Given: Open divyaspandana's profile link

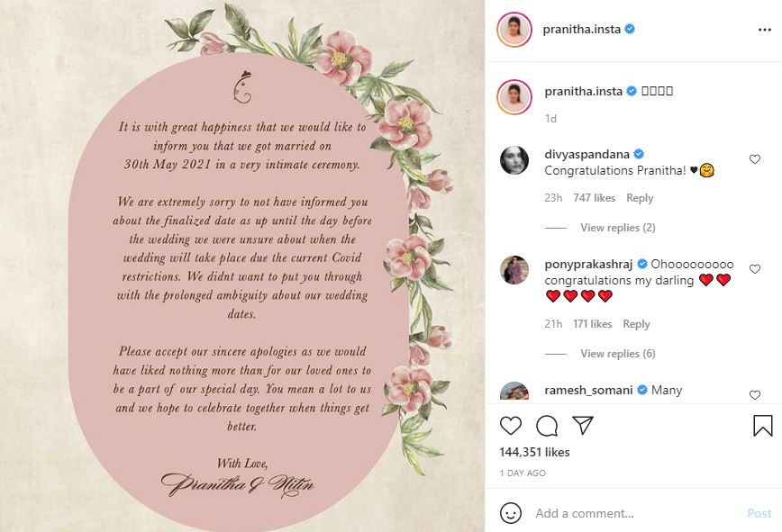Looking at the screenshot, I should (586, 155).
